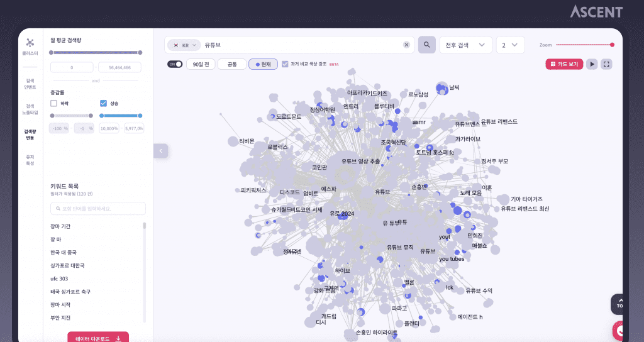Toggle 과거 비교 색상 강조 checkbox
644x342 pixels.
click(x=285, y=64)
